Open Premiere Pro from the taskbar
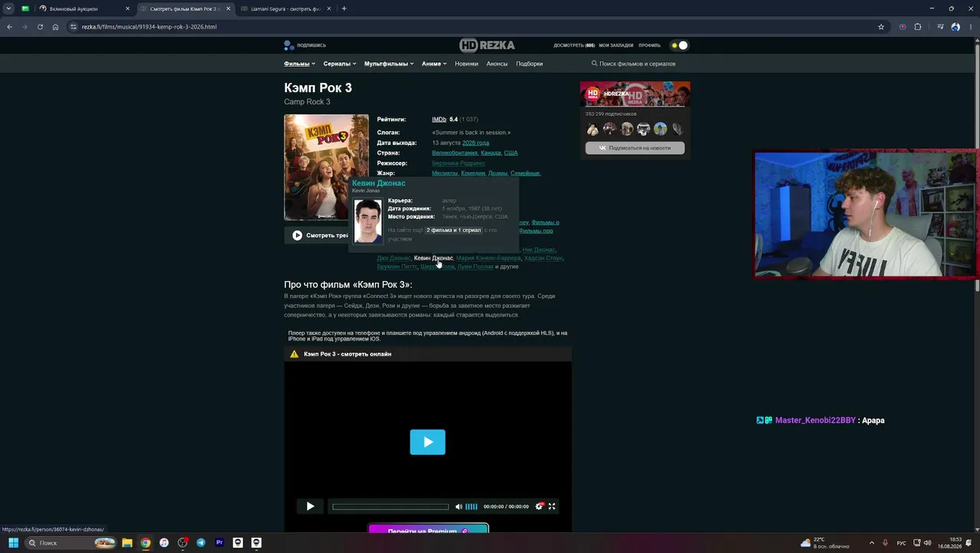Viewport: 980px width, 553px height. (x=219, y=543)
